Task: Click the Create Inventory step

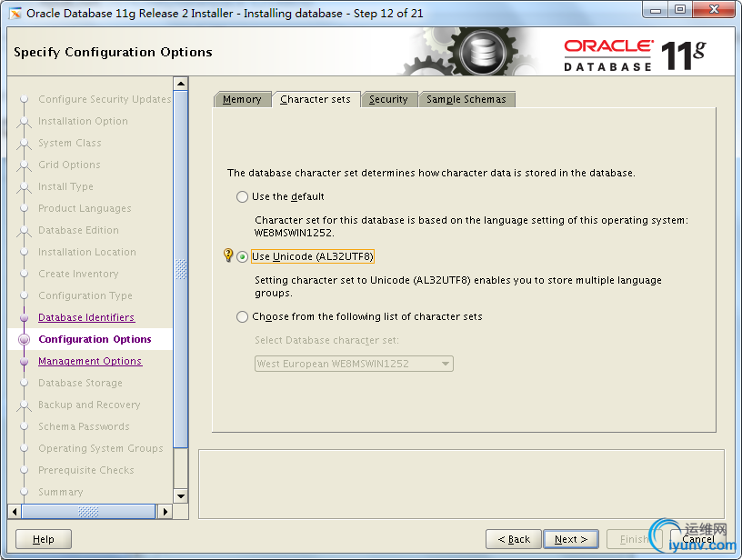Action: [78, 274]
